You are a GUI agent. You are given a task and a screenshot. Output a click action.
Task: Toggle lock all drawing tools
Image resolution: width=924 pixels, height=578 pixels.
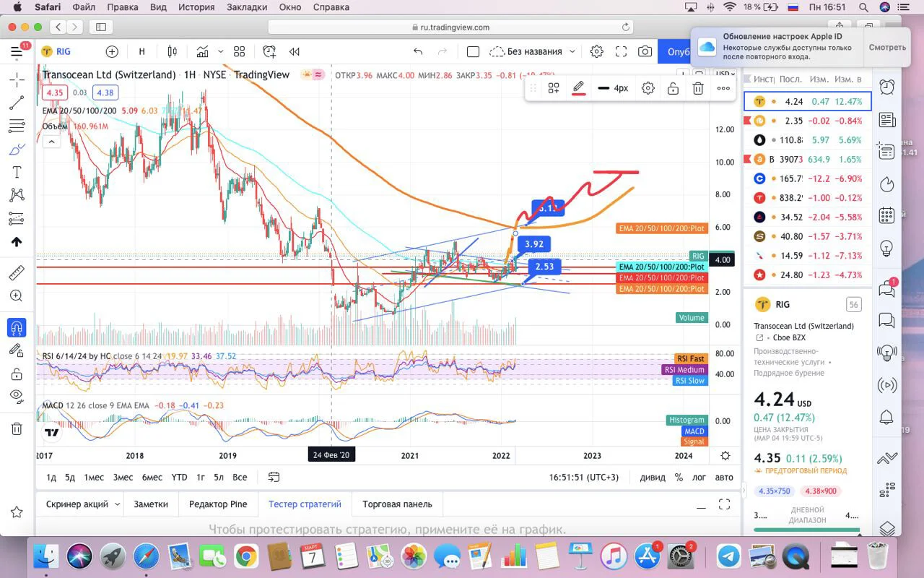(17, 374)
